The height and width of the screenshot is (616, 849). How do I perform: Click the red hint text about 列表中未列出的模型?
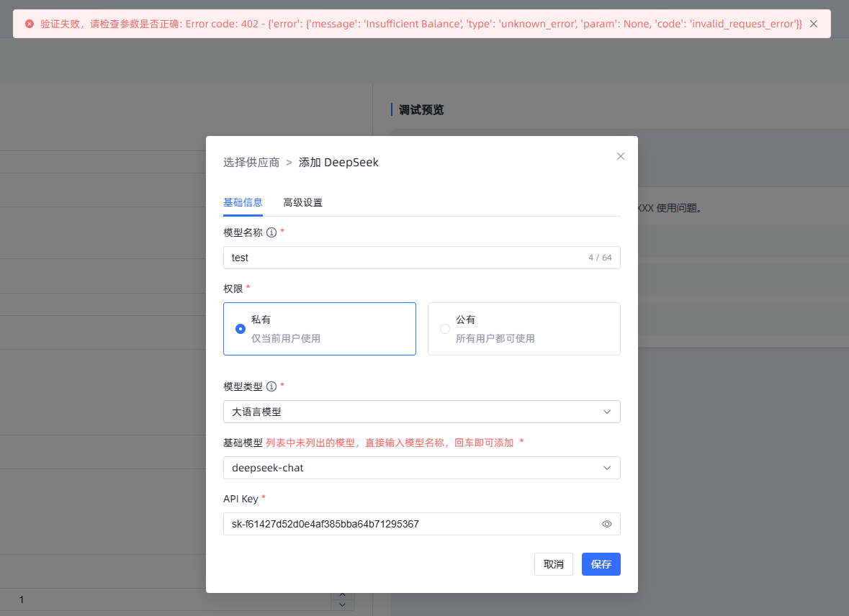[390, 443]
